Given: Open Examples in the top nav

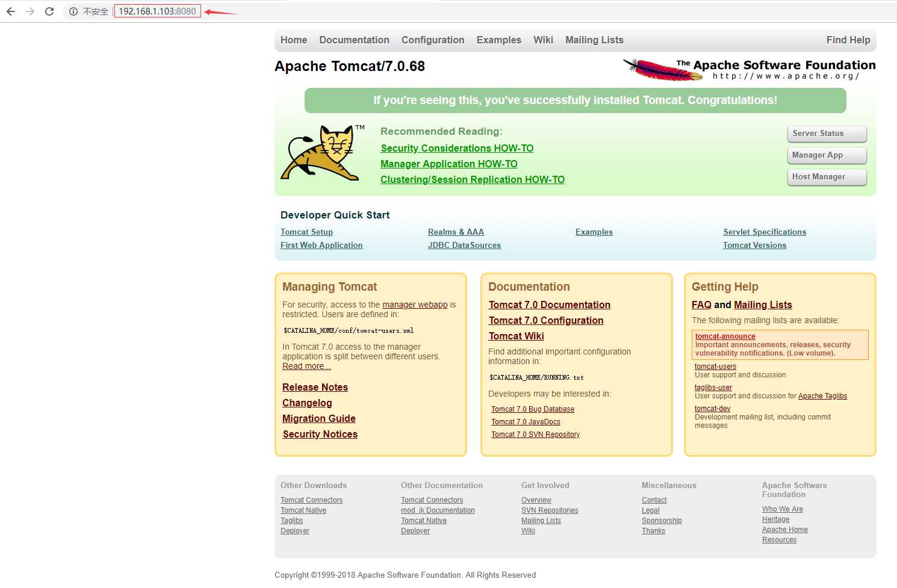Looking at the screenshot, I should tap(499, 40).
